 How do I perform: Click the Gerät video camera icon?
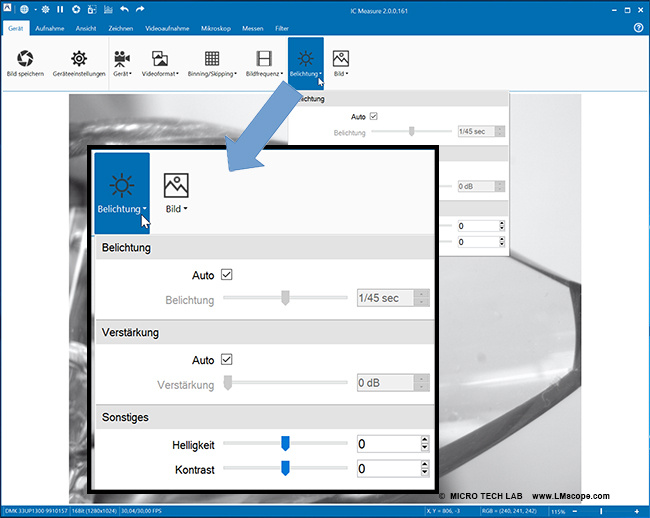122,59
